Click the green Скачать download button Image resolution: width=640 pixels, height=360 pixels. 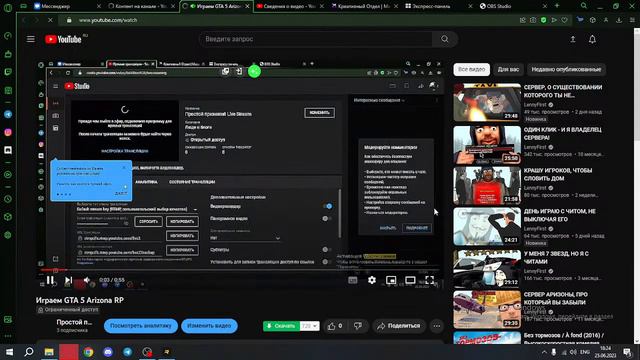[x=281, y=326]
